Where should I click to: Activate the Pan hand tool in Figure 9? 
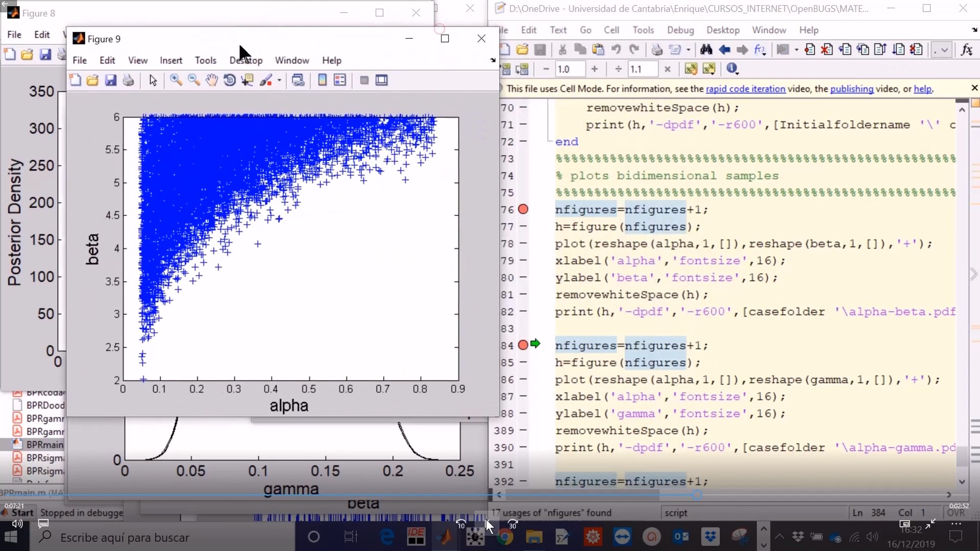tap(212, 80)
